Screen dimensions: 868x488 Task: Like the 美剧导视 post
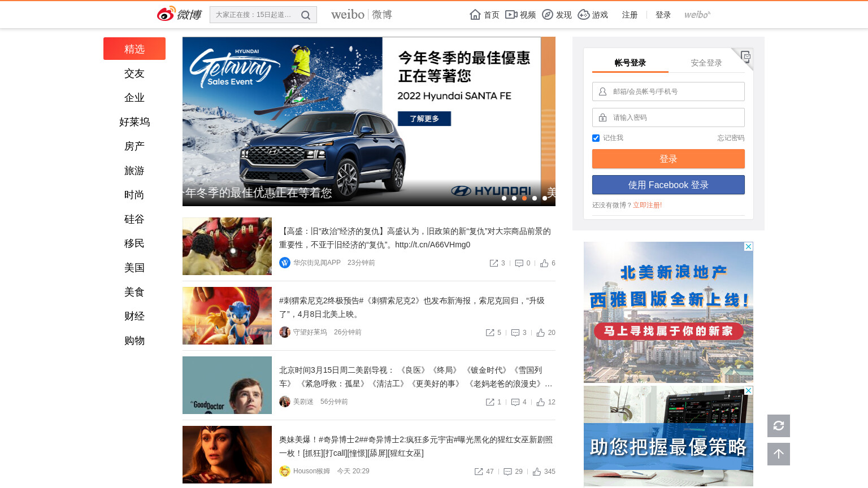click(x=541, y=402)
